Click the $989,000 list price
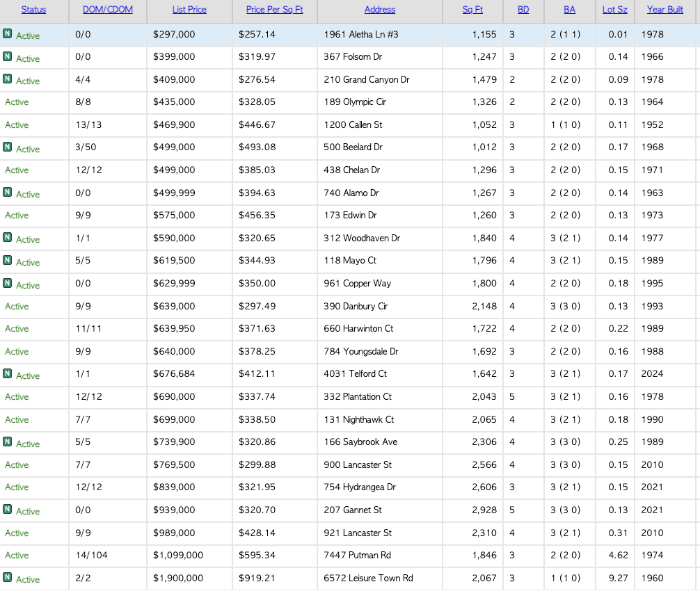The height and width of the screenshot is (591, 700). (174, 533)
